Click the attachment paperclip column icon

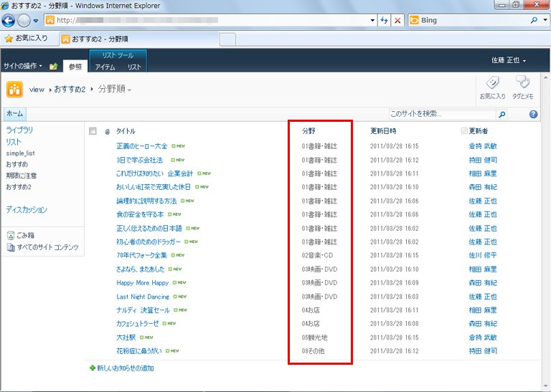click(108, 132)
